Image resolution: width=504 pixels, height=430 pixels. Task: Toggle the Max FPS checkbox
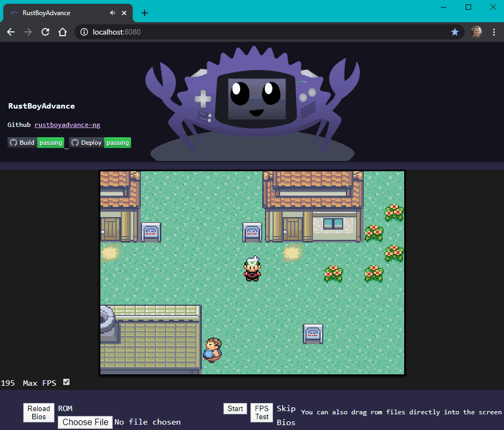[66, 382]
